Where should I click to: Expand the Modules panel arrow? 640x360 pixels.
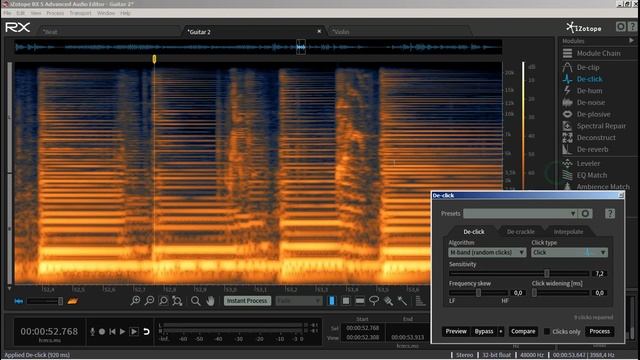pyautogui.click(x=631, y=40)
